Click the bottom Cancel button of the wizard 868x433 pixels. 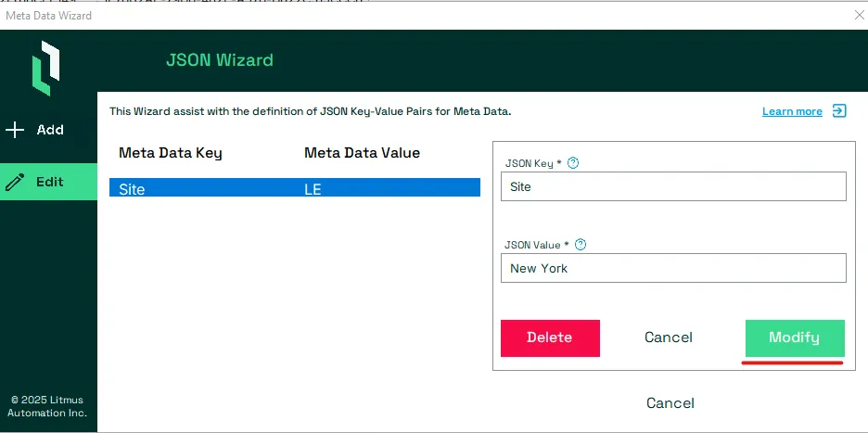click(x=670, y=402)
